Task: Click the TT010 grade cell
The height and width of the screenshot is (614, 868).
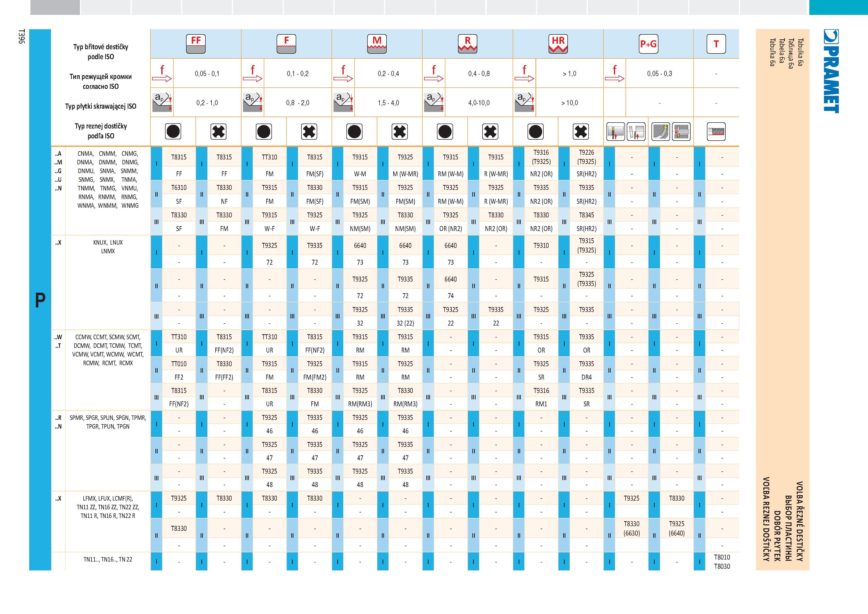Action: [179, 364]
